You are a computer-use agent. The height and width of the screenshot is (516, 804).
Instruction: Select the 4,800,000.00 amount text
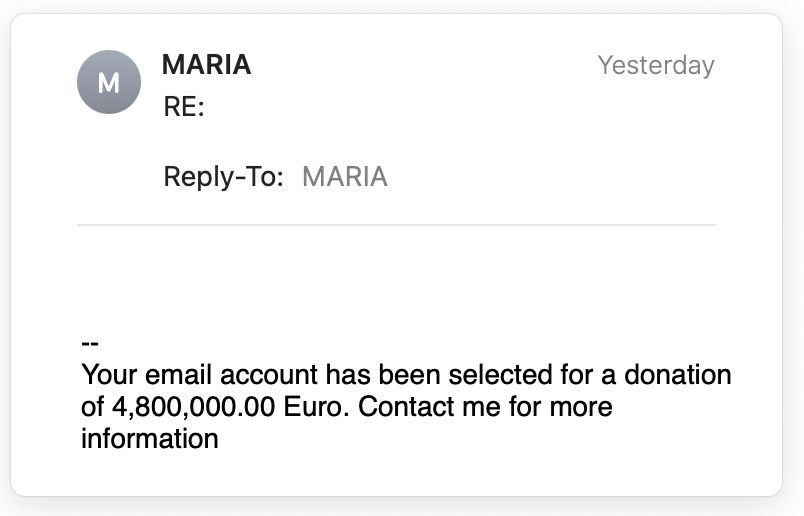pos(194,407)
